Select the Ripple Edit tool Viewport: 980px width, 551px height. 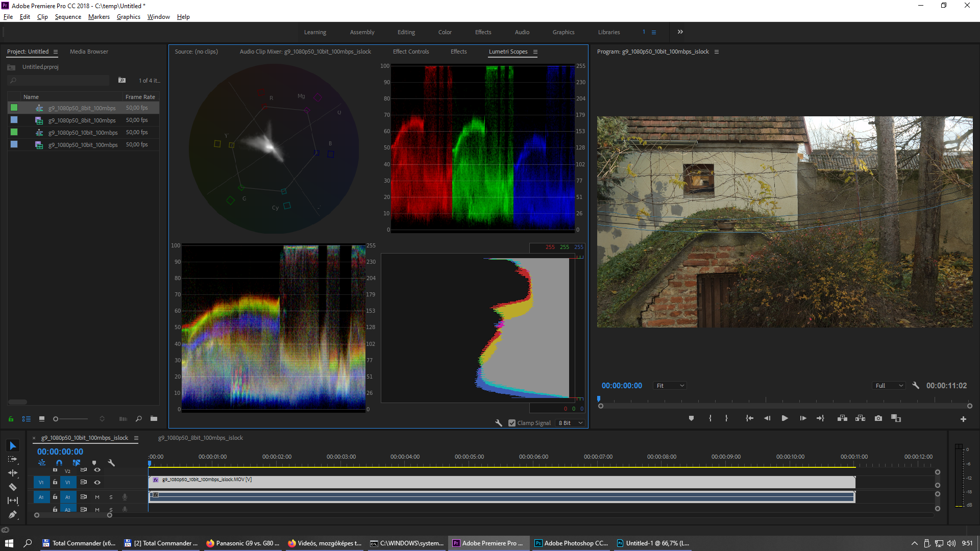pos(13,473)
